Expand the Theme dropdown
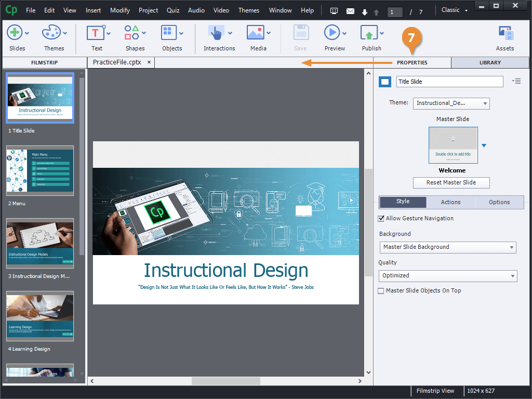Viewport: 532px width, 399px height. coord(451,103)
